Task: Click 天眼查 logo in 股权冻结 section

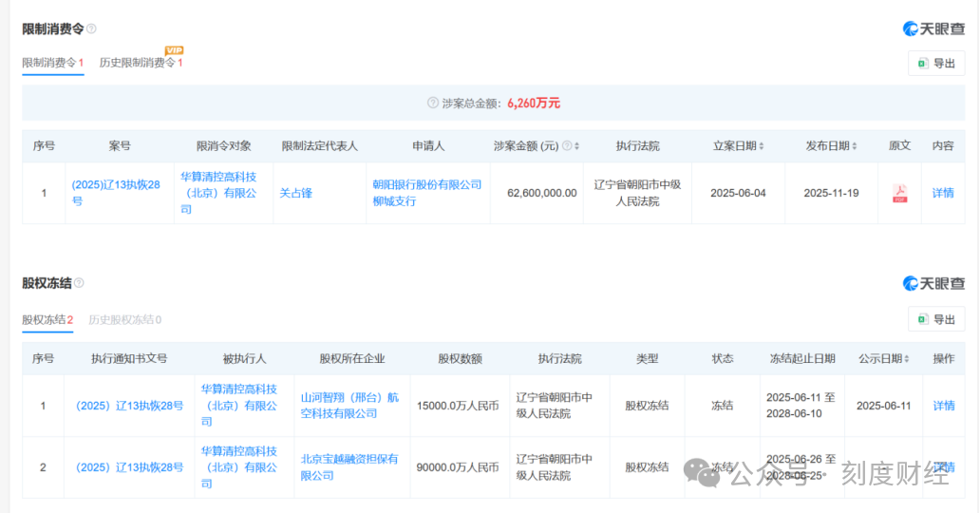Action: tap(933, 283)
